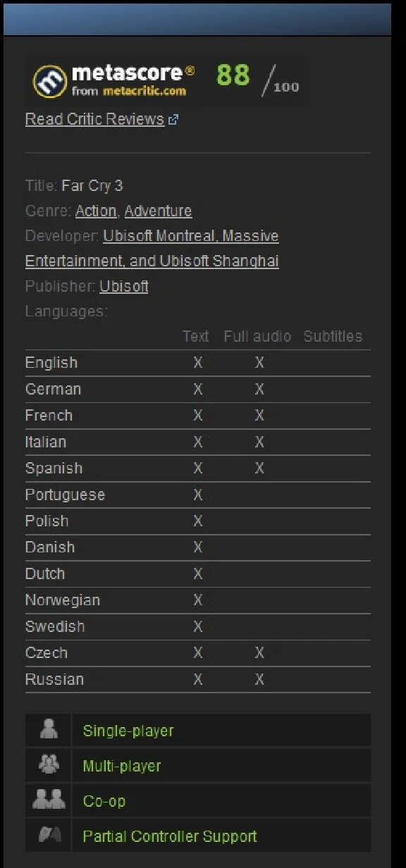406x868 pixels.
Task: Select the Co-op category label
Action: pyautogui.click(x=104, y=801)
